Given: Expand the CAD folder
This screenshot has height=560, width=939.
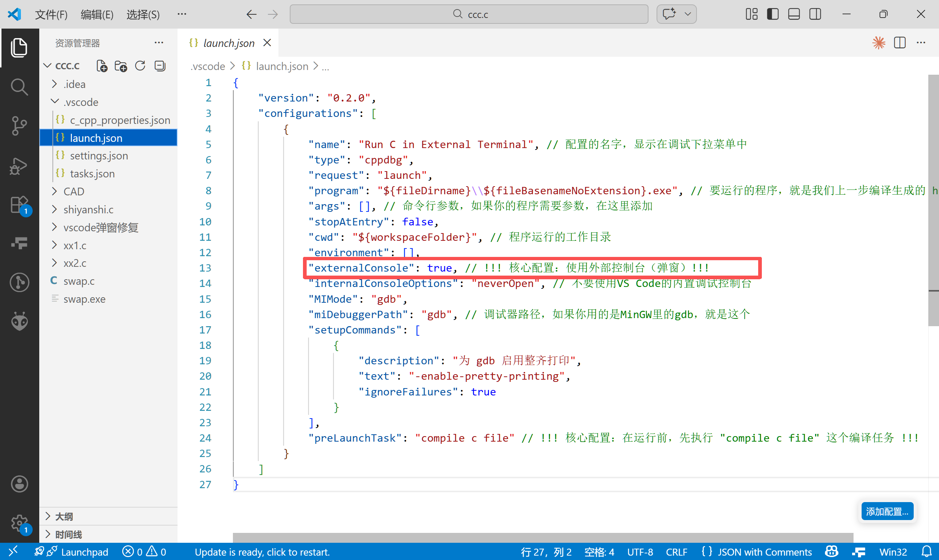Looking at the screenshot, I should (54, 191).
